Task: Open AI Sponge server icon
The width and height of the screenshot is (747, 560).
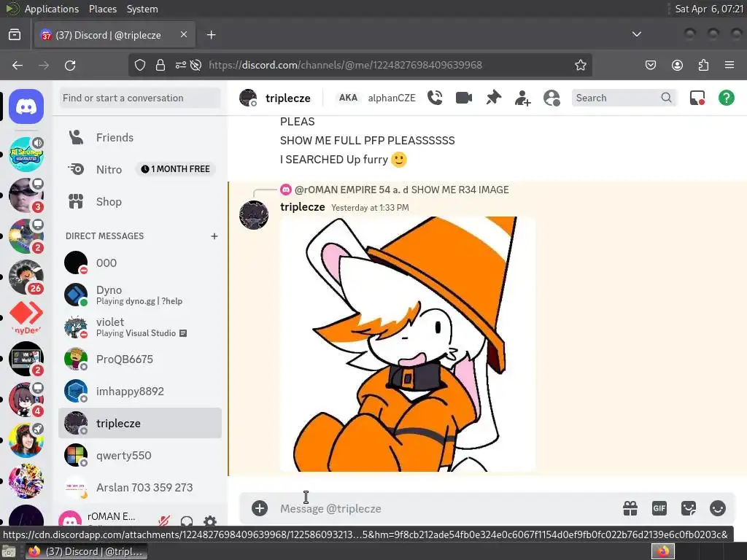Action: tap(26, 155)
